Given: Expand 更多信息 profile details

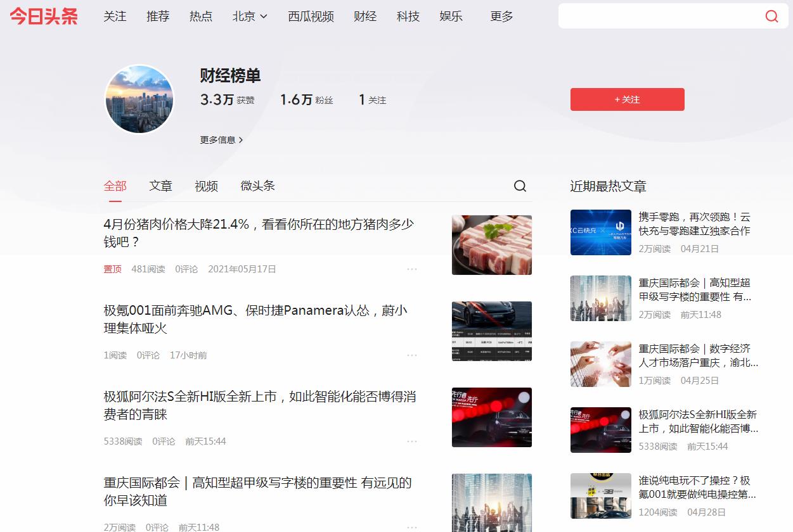Looking at the screenshot, I should tap(222, 140).
